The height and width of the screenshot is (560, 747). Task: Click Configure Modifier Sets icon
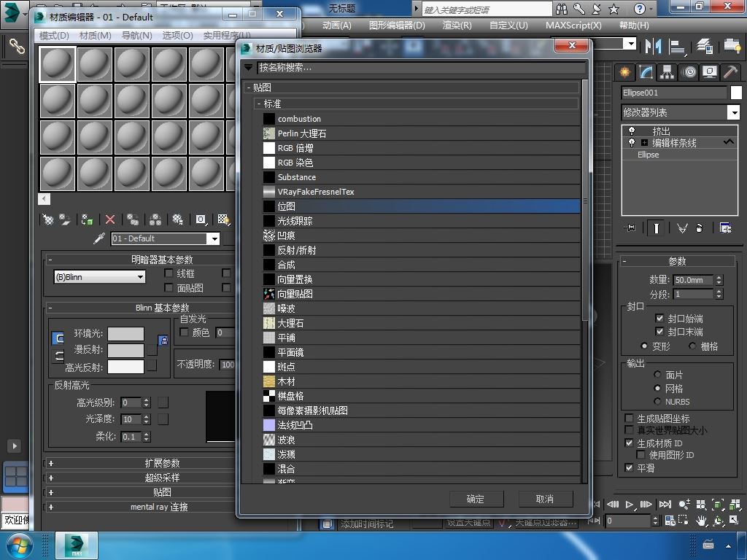[x=726, y=228]
